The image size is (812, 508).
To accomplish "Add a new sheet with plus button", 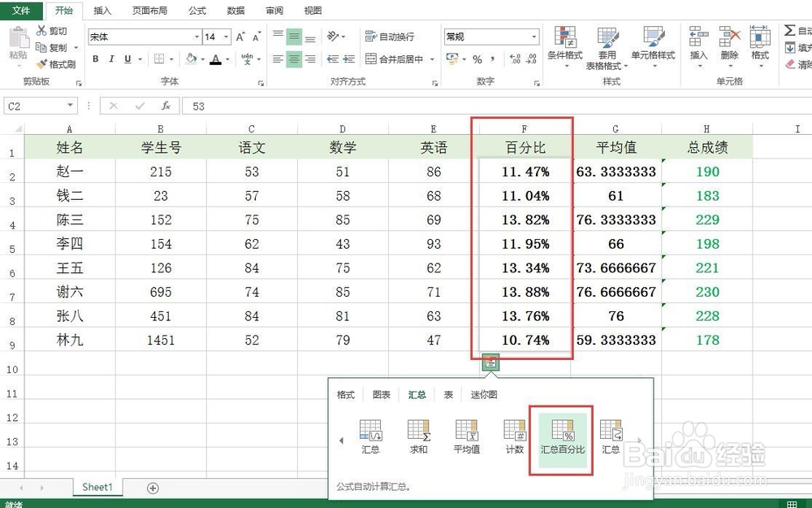I will [153, 488].
